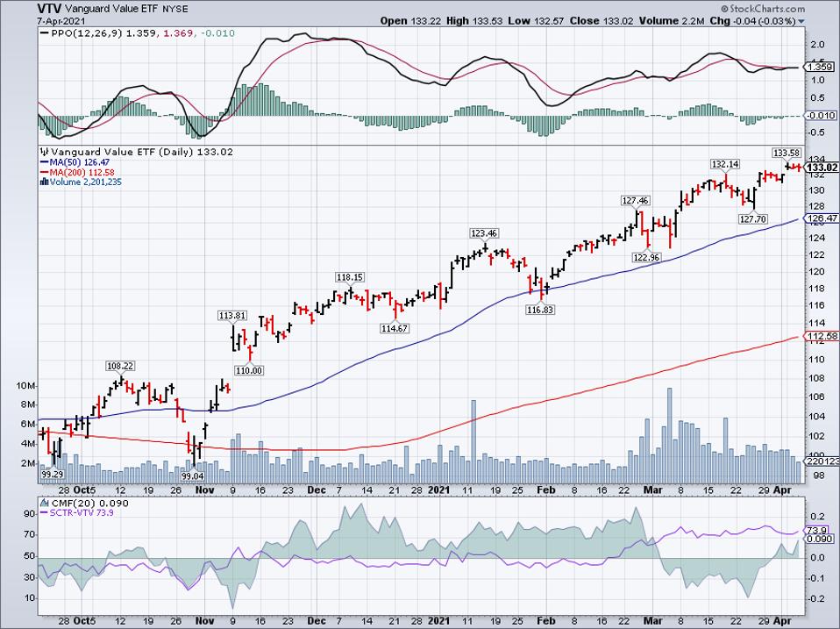
Task: Click the volume bars icon in the legend
Action: click(x=45, y=182)
